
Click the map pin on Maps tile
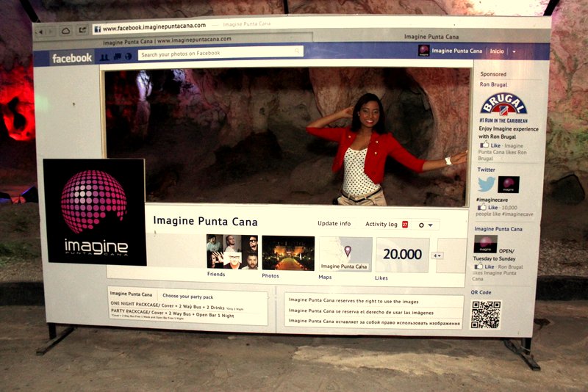(x=348, y=251)
